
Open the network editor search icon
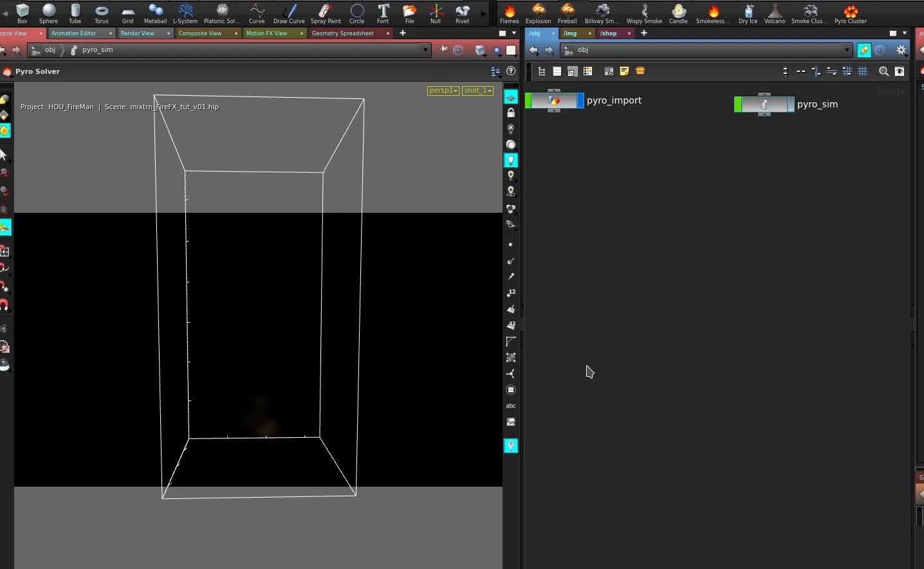pyautogui.click(x=883, y=71)
